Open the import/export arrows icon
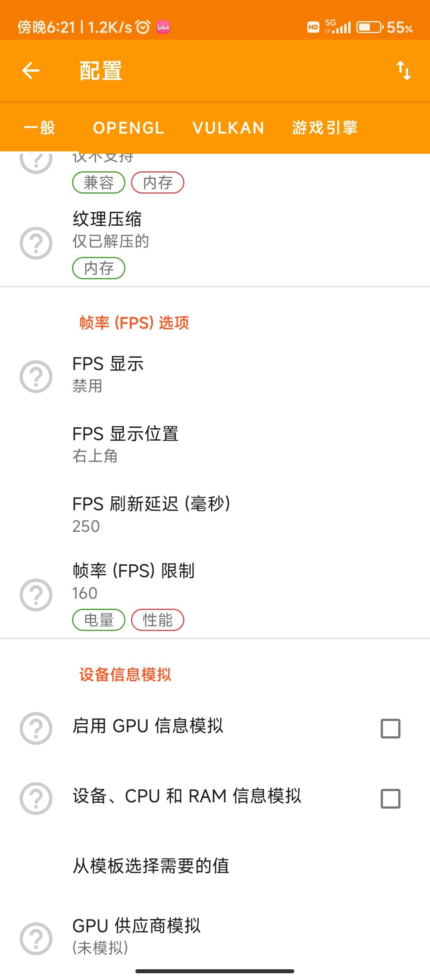This screenshot has height=980, width=430. 403,71
